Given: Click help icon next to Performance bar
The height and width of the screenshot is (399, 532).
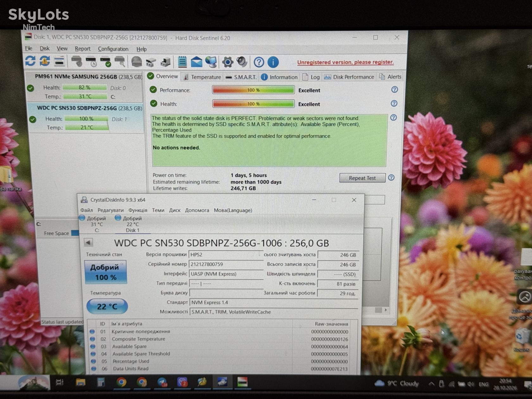Looking at the screenshot, I should 394,90.
